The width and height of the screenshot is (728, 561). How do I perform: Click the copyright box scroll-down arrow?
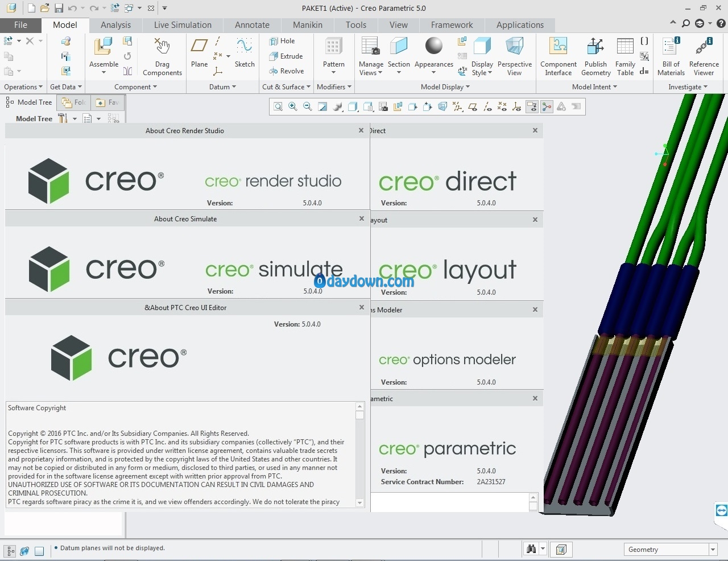(x=359, y=502)
